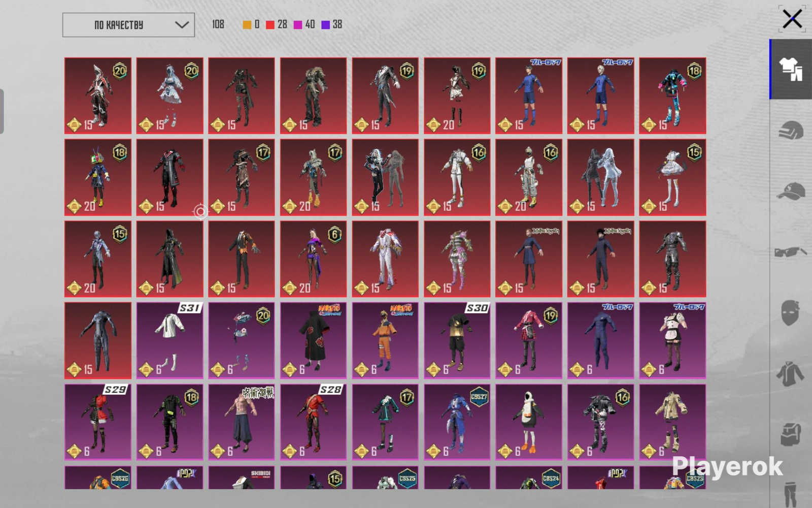Viewport: 812px width, 508px height.
Task: Select the helmet category icon
Action: tap(791, 131)
